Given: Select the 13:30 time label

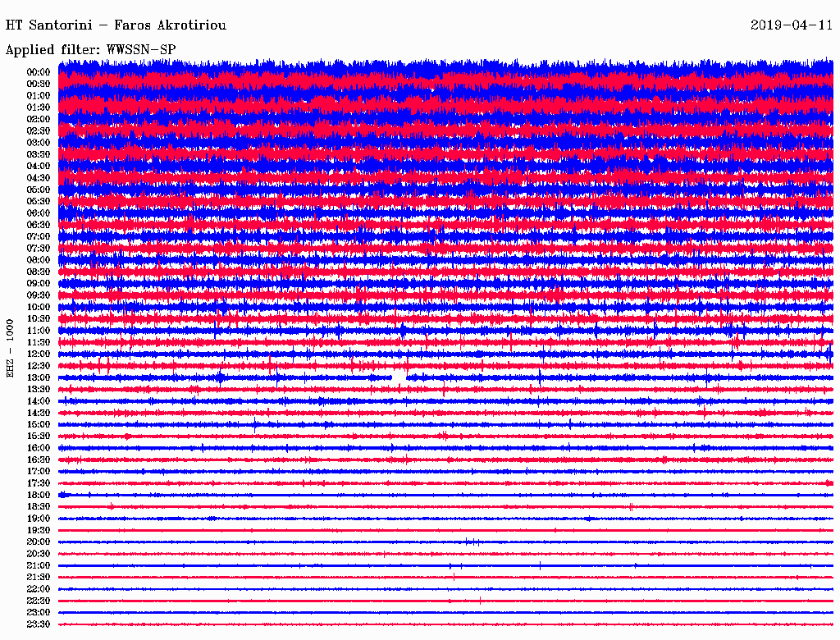Looking at the screenshot, I should tap(39, 390).
